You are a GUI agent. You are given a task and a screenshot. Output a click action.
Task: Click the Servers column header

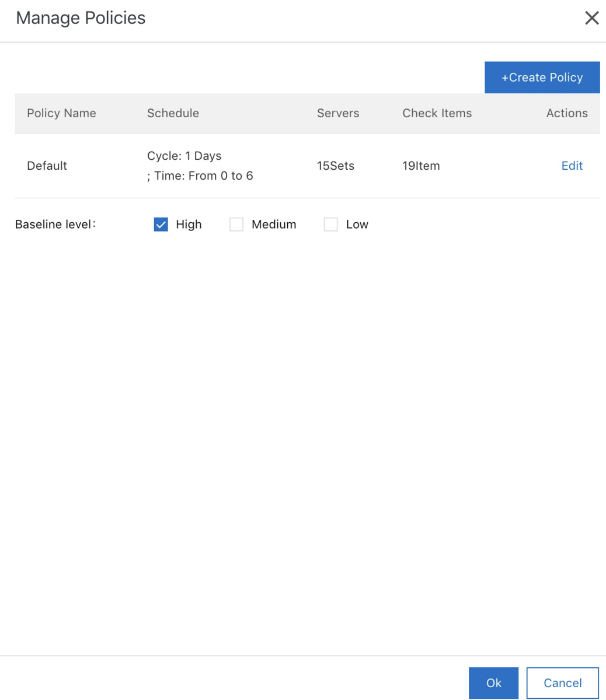[337, 113]
